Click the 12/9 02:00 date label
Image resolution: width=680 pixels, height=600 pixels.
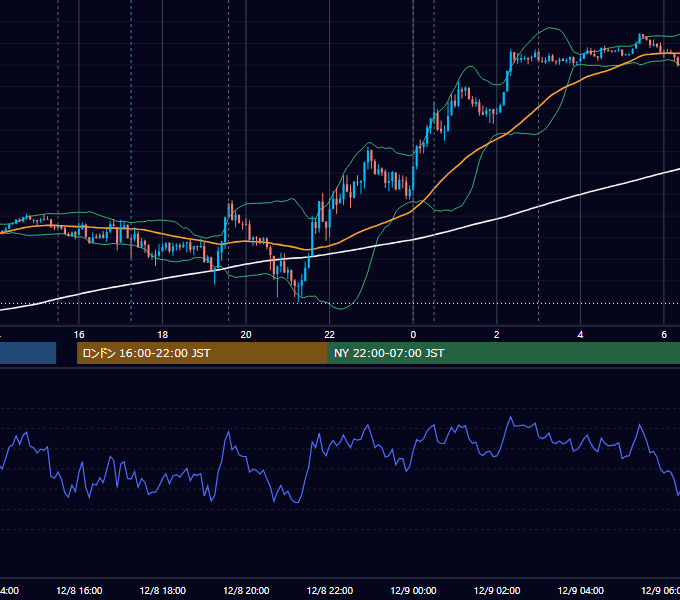pyautogui.click(x=497, y=590)
